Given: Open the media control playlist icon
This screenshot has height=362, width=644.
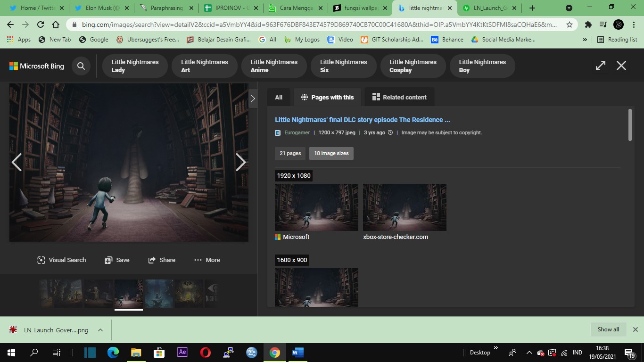Looking at the screenshot, I should pos(603,25).
